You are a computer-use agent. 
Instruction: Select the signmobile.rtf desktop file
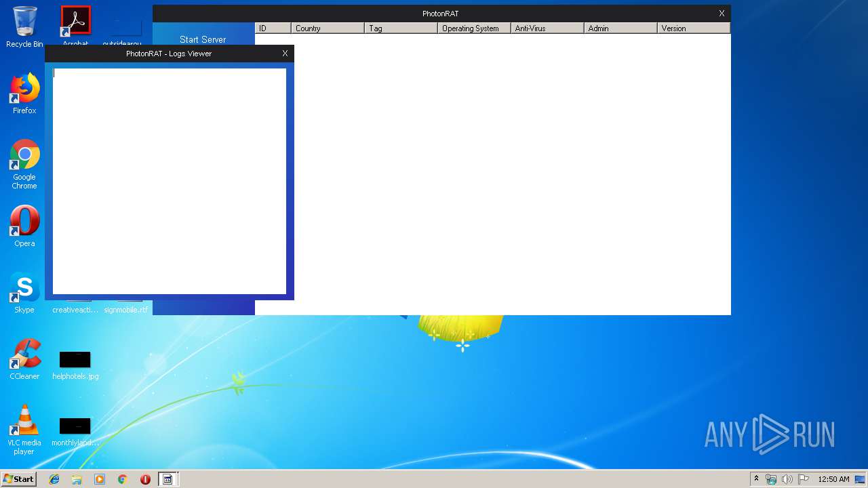pos(125,309)
